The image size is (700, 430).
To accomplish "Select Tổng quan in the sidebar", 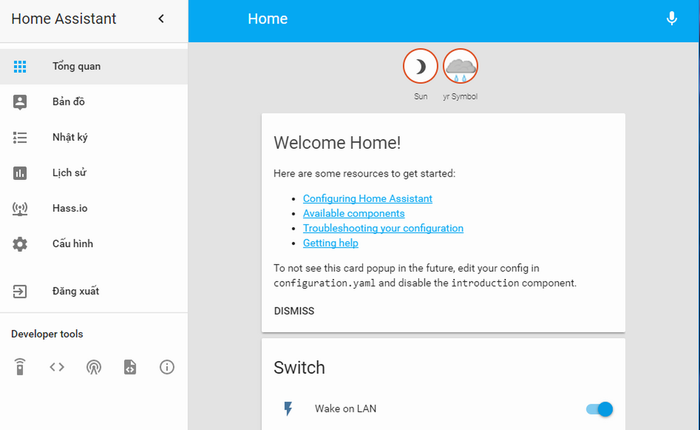I will 76,67.
